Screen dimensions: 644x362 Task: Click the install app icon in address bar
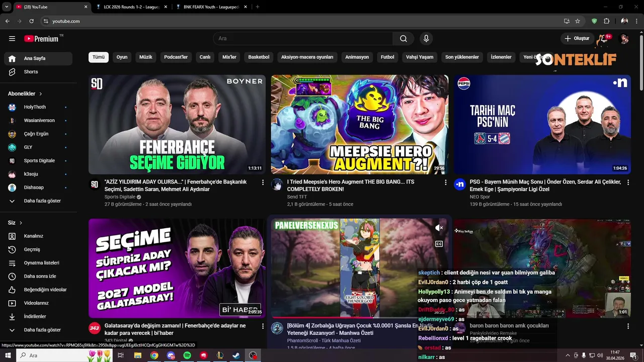[x=567, y=21]
